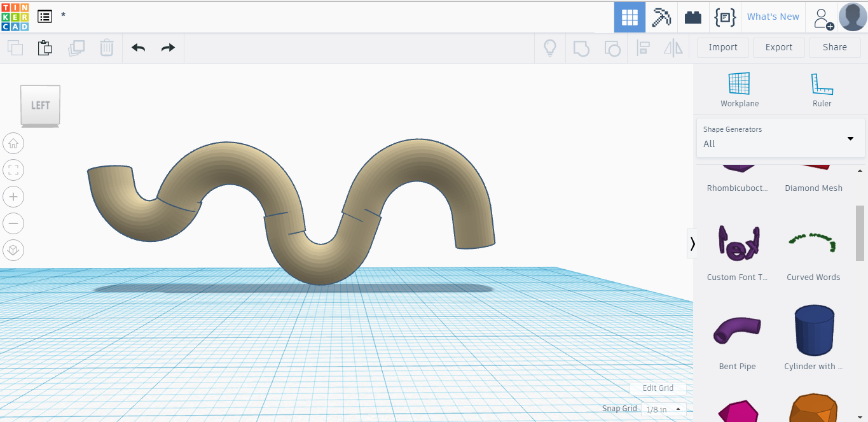The image size is (868, 422).
Task: Click the LEFT view cube face
Action: tap(40, 105)
